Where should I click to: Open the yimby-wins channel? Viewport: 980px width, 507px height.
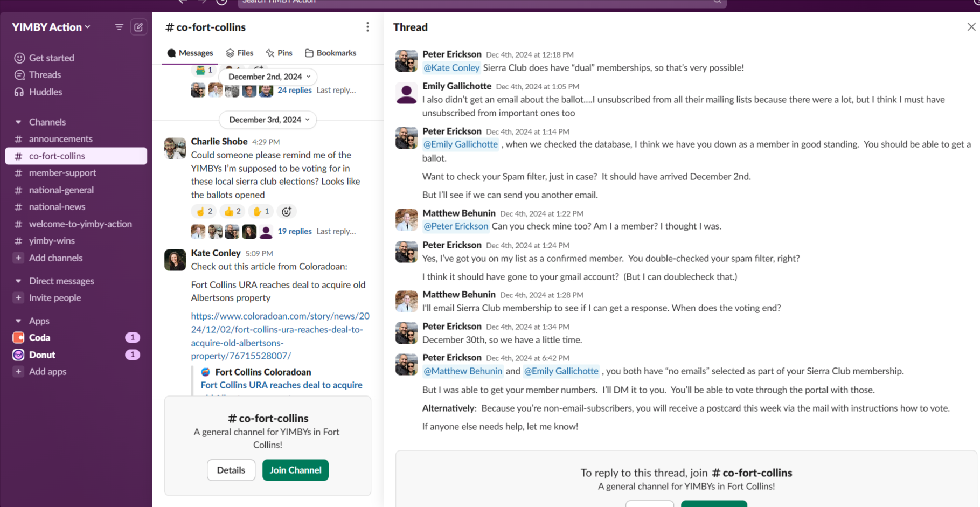[76, 241]
